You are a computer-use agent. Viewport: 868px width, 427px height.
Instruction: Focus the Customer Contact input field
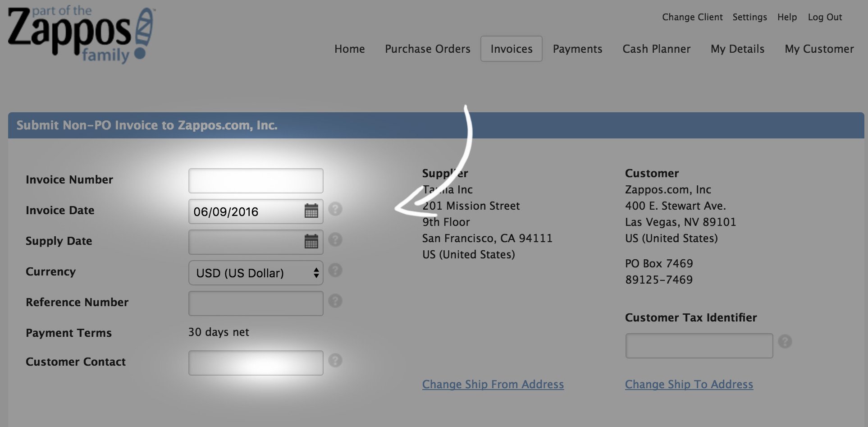(256, 363)
